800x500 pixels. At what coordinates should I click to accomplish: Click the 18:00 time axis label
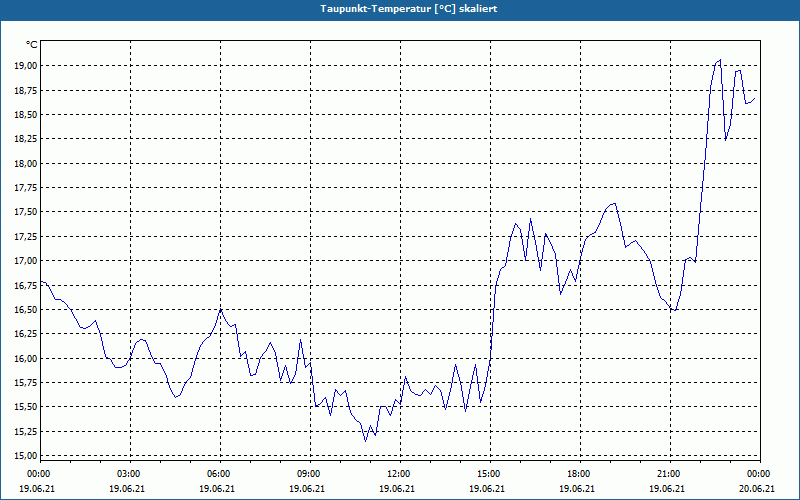580,474
